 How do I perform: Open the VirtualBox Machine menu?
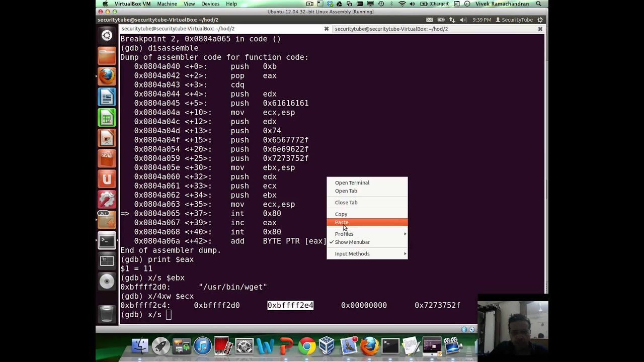point(167,4)
